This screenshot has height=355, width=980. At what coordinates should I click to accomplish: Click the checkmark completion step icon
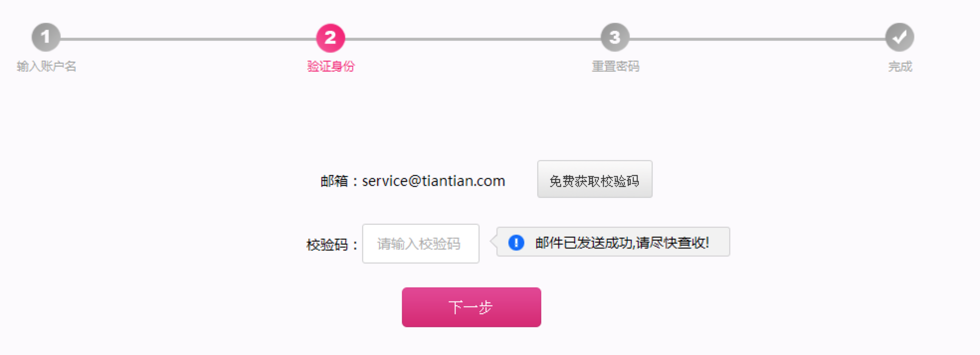[x=899, y=37]
